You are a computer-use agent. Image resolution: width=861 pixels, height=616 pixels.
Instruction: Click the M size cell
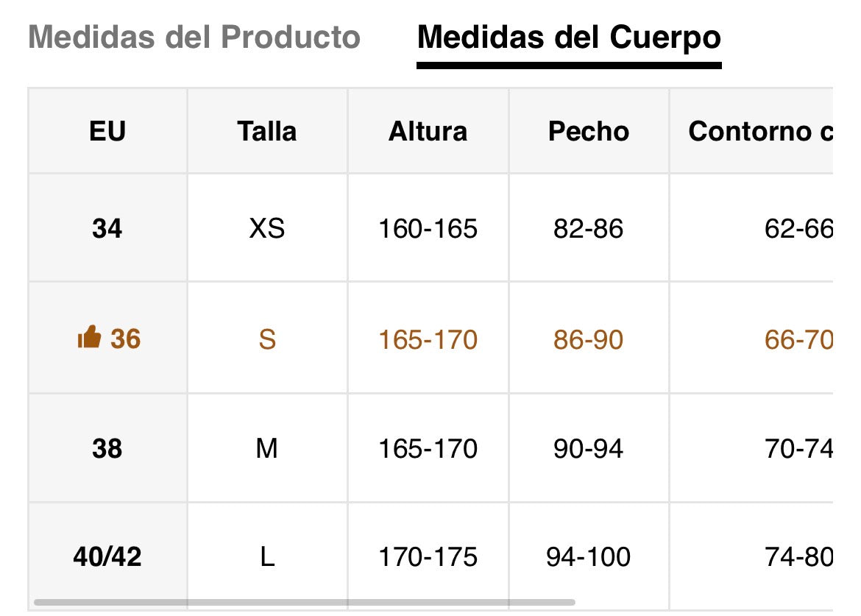267,448
